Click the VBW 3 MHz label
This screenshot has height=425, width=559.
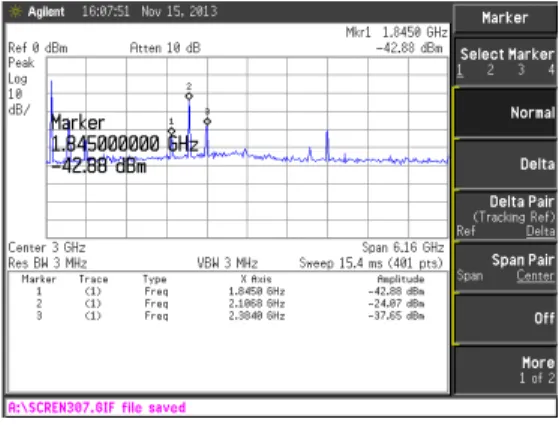point(227,263)
